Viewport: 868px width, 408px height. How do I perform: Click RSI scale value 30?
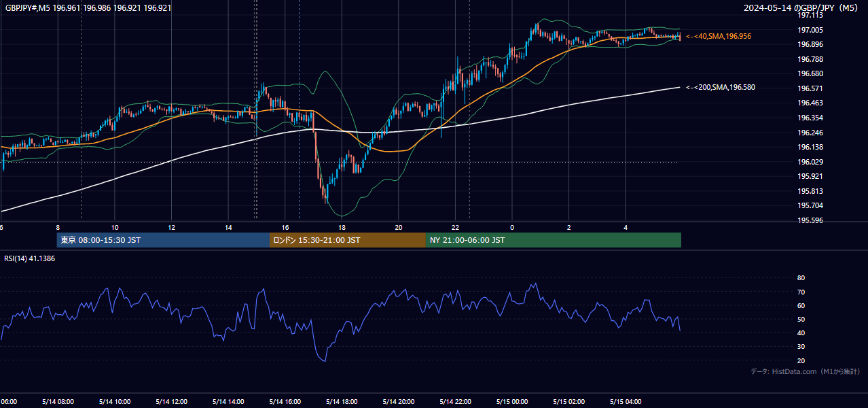click(x=801, y=347)
